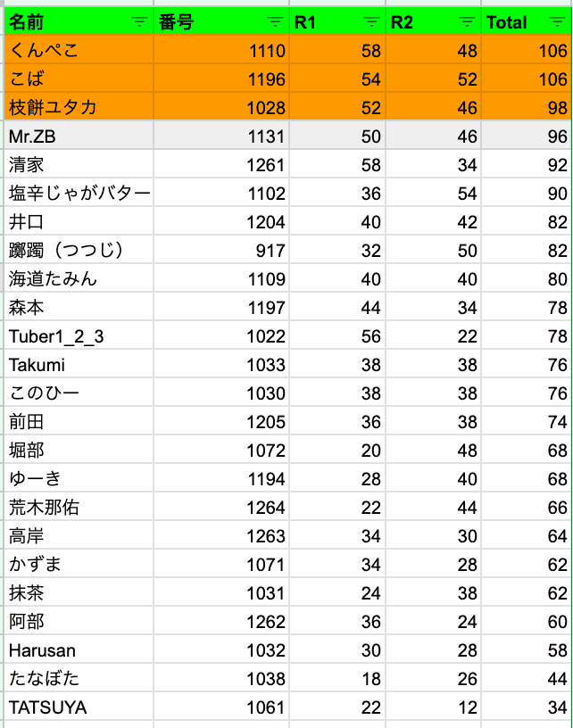Open the filter icon in 番号 header
Viewport: 573px width, 728px height.
(276, 22)
